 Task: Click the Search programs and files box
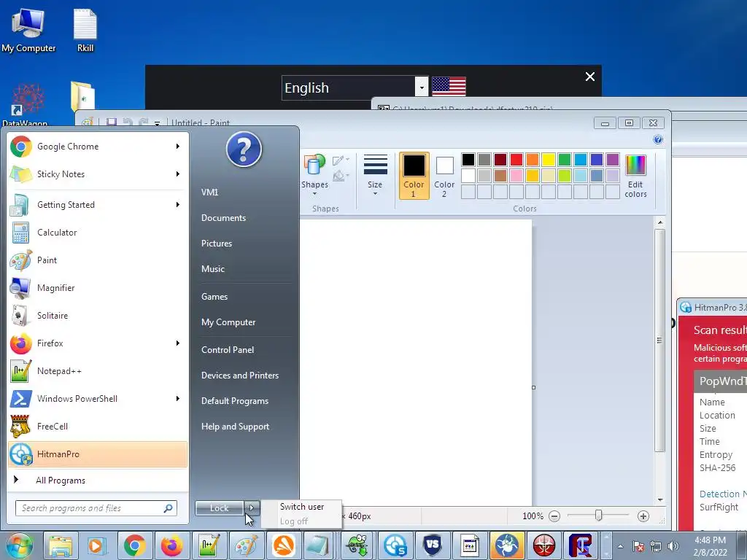pos(96,508)
